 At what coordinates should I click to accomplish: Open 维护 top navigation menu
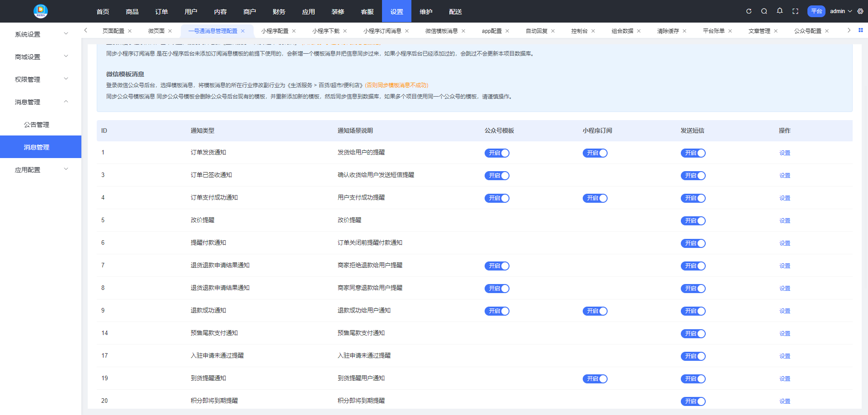point(426,11)
